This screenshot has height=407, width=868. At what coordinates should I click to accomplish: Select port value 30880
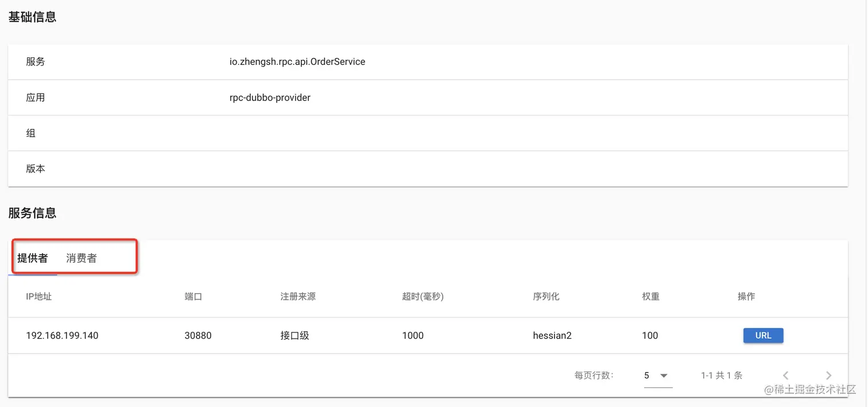point(198,336)
